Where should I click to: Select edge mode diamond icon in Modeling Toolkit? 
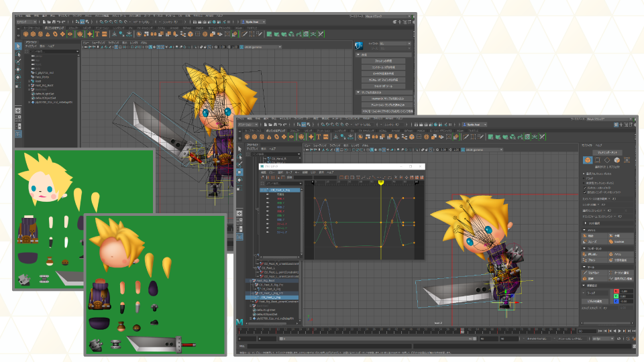click(607, 160)
